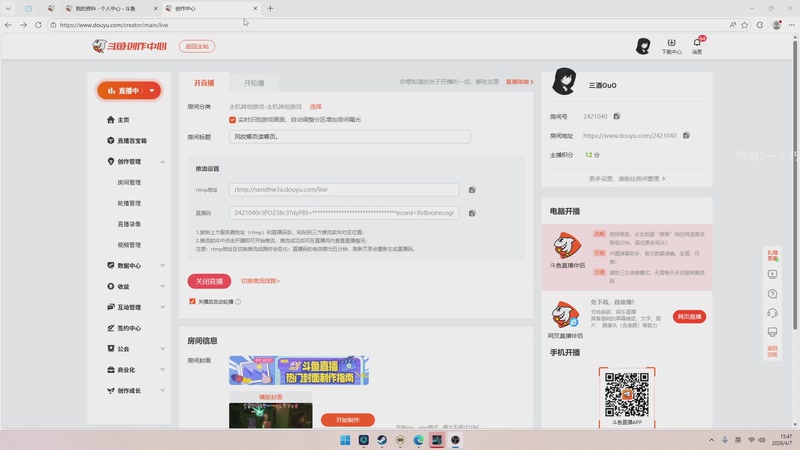The height and width of the screenshot is (450, 800).
Task: Copy the 直播码 stream key
Action: [x=472, y=213]
